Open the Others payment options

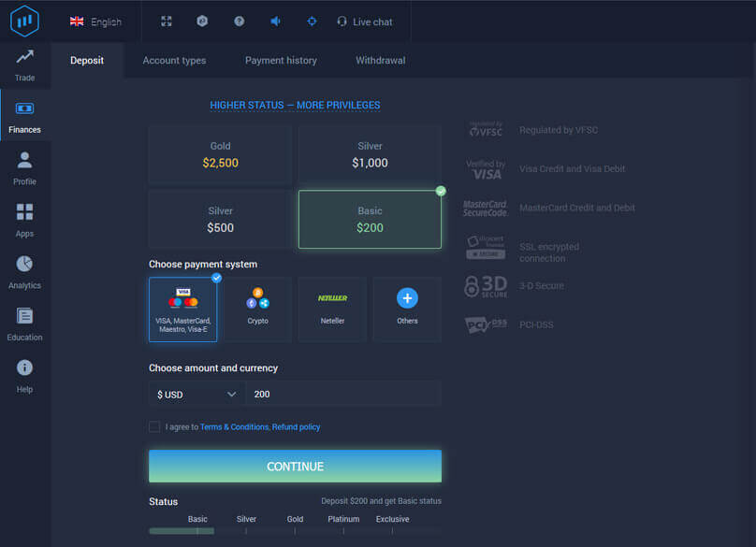(x=407, y=309)
